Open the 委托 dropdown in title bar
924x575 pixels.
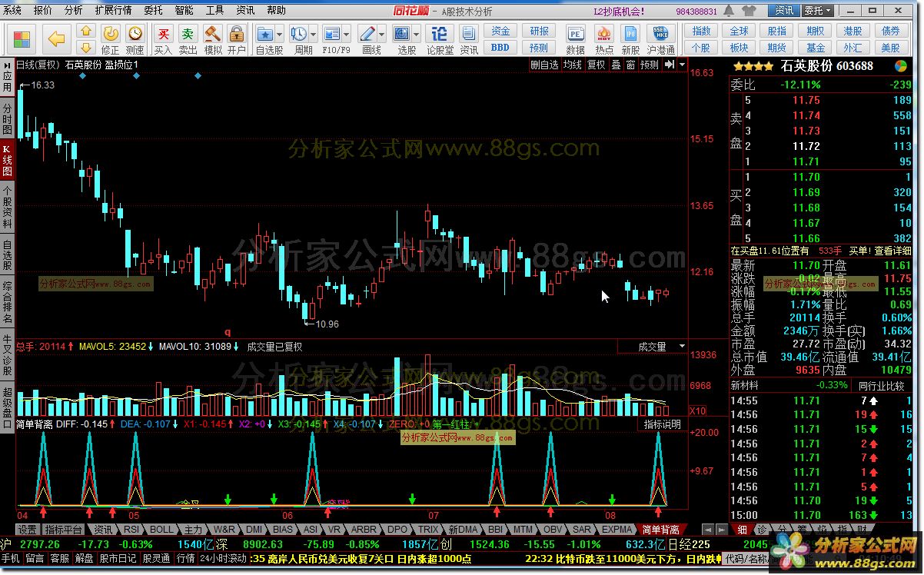pyautogui.click(x=818, y=11)
